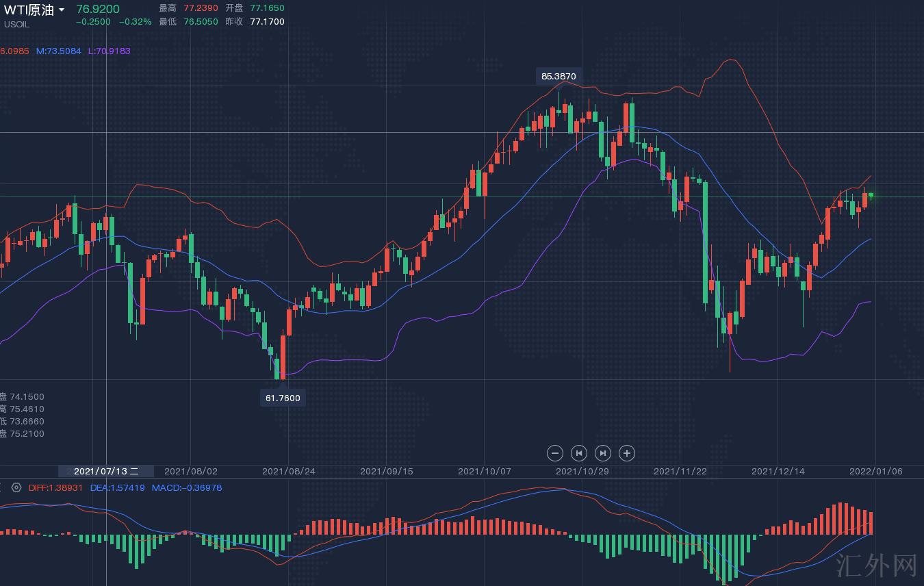Open MACD indicator settings hexagon icon
Image resolution: width=924 pixels, height=586 pixels.
16,487
